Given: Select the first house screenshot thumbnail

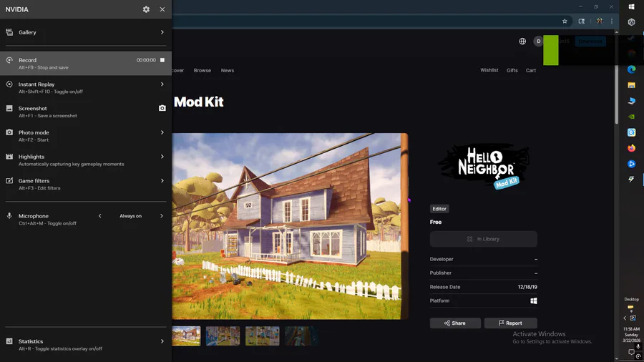Looking at the screenshot, I should (x=186, y=336).
